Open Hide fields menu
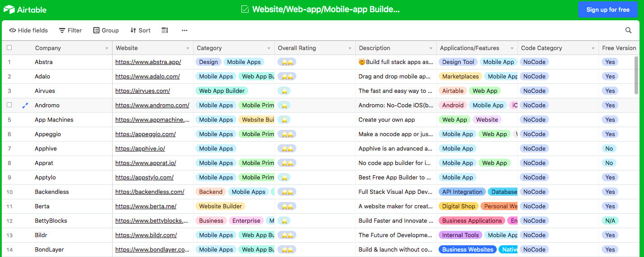Image resolution: width=644 pixels, height=257 pixels. tap(28, 30)
